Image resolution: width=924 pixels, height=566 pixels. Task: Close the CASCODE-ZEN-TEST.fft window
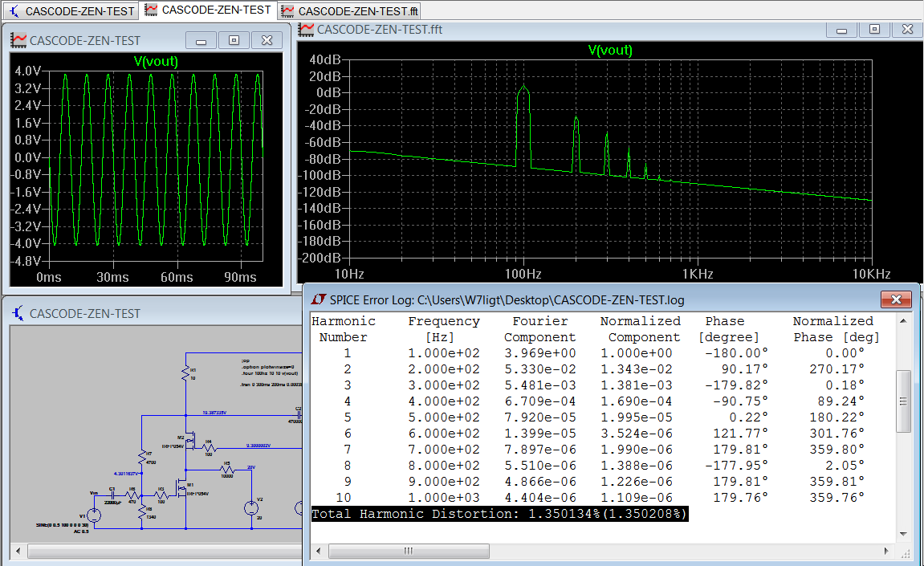(x=907, y=30)
